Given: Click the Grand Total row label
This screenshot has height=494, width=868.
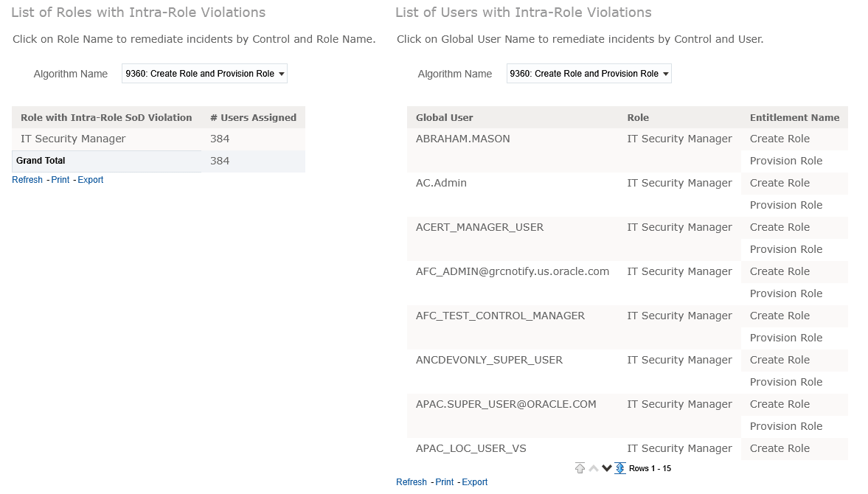Looking at the screenshot, I should pos(41,161).
